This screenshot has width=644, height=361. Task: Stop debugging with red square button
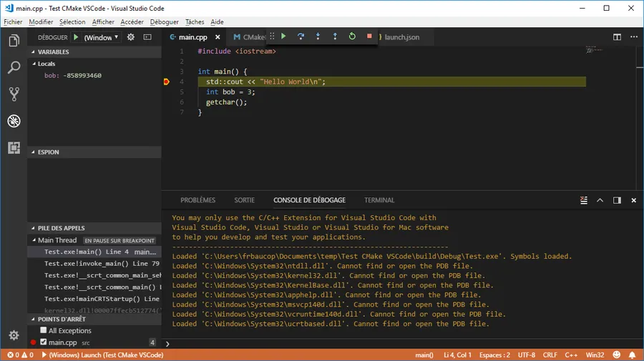[369, 36]
